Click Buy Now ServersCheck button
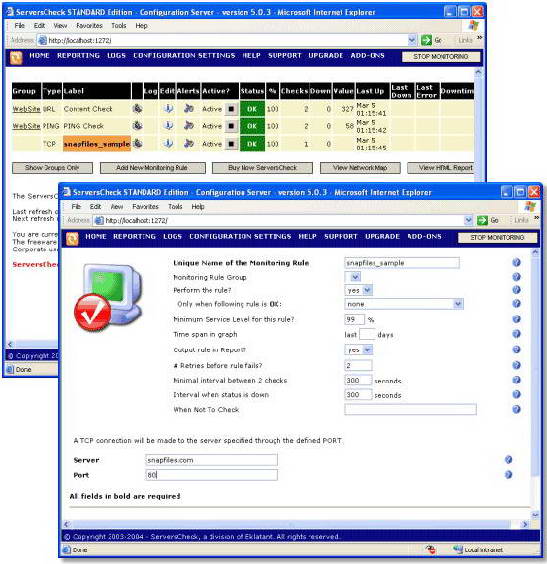 (262, 168)
